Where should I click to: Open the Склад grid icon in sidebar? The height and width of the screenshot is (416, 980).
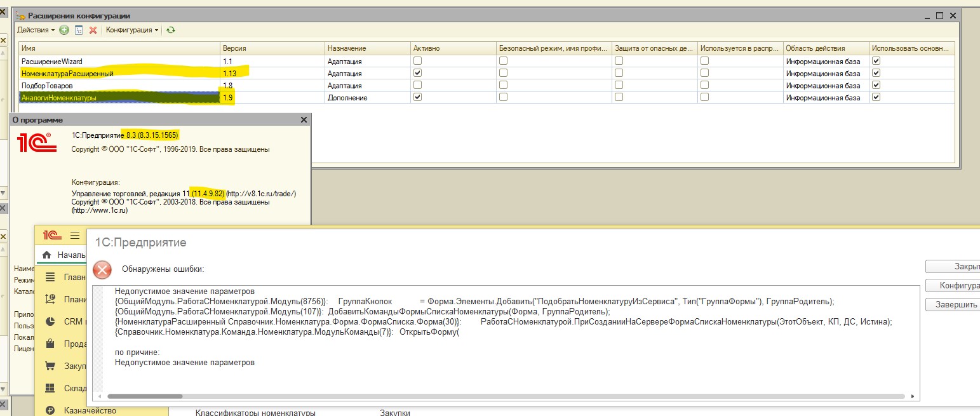click(51, 388)
